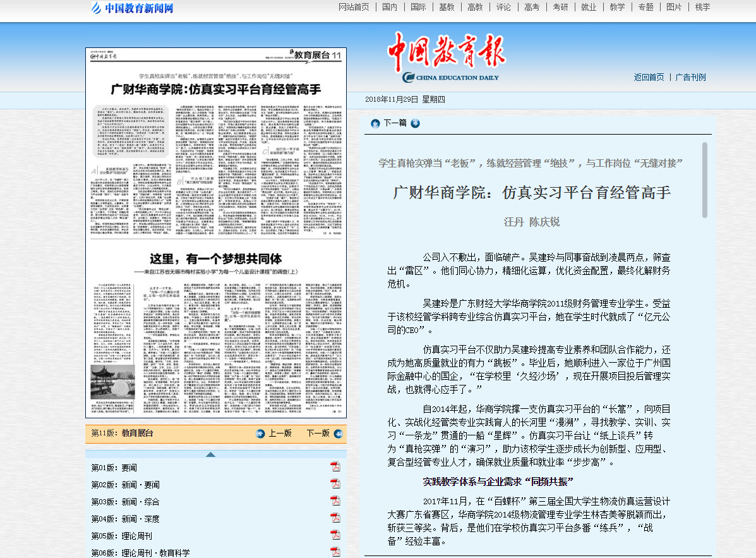Screen dimensions: 756x558
Task: Open 第06版：理论周刊·教育科学
Action: [140, 553]
